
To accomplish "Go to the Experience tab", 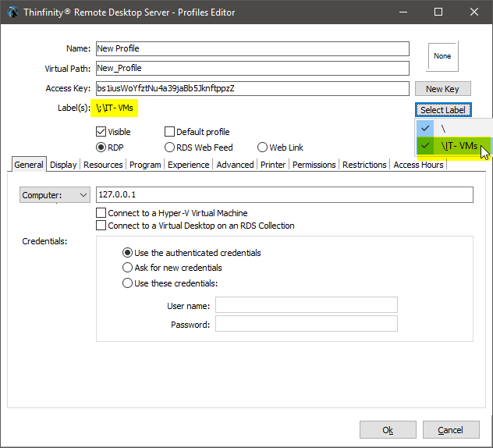I will (188, 165).
